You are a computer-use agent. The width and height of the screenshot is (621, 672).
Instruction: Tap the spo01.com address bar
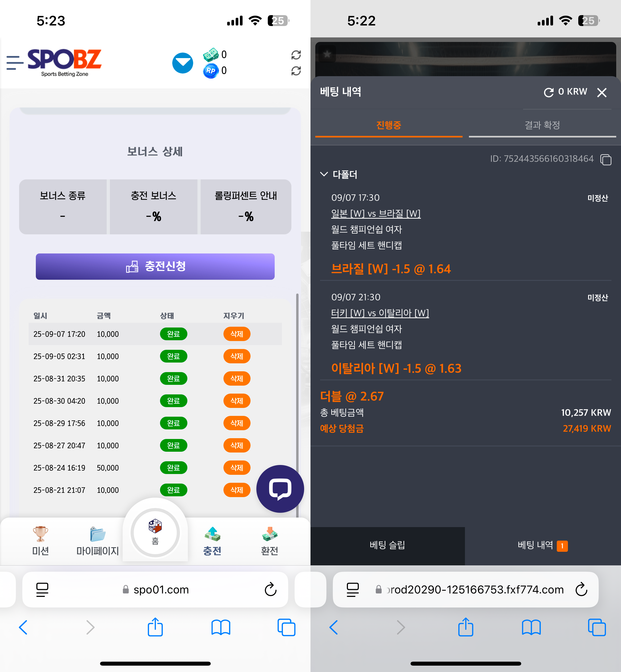click(155, 589)
